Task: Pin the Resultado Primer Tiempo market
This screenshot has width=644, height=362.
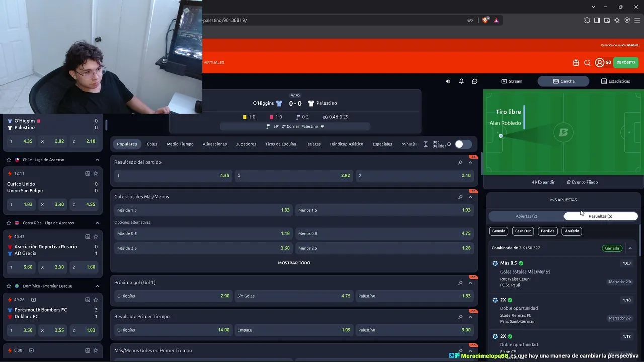Action: [460, 317]
